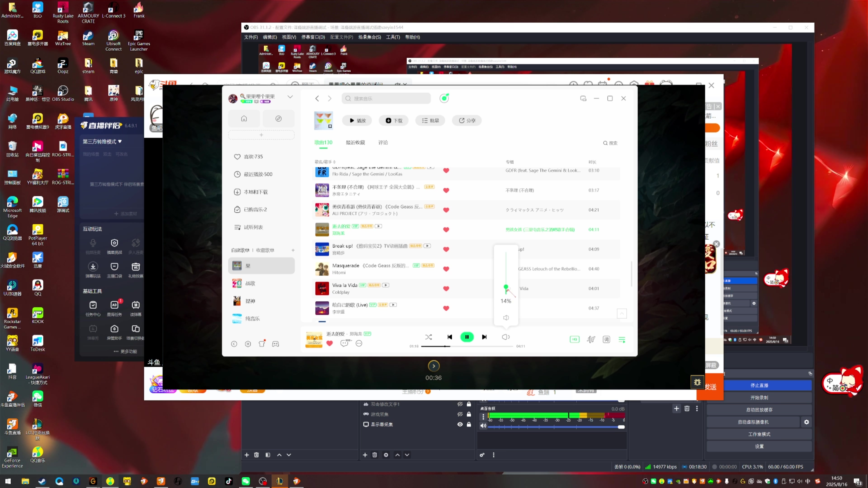Click the 下载 download button
Viewport: 868px width, 488px height.
pyautogui.click(x=394, y=121)
